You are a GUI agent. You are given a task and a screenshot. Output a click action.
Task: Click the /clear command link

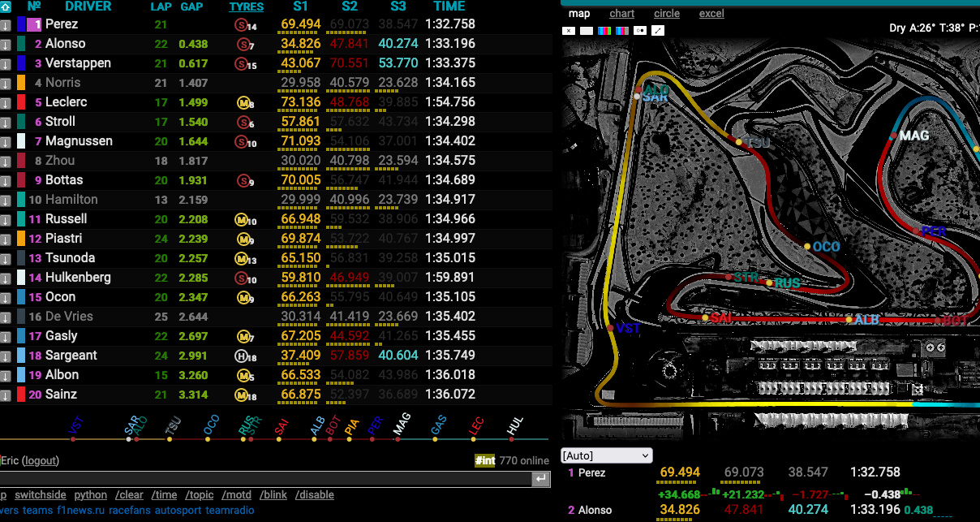129,494
